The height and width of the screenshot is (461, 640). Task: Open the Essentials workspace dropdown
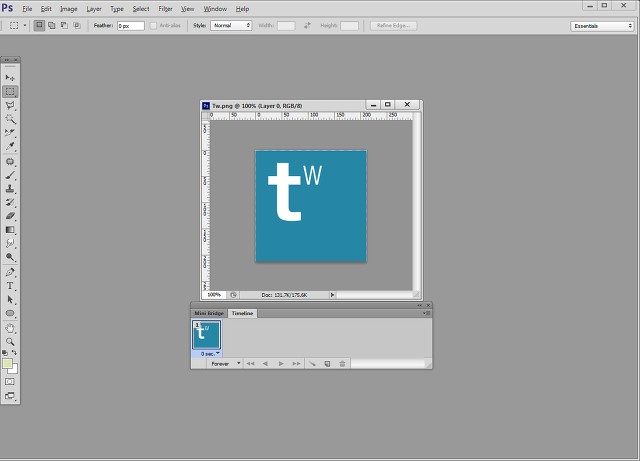click(x=602, y=26)
